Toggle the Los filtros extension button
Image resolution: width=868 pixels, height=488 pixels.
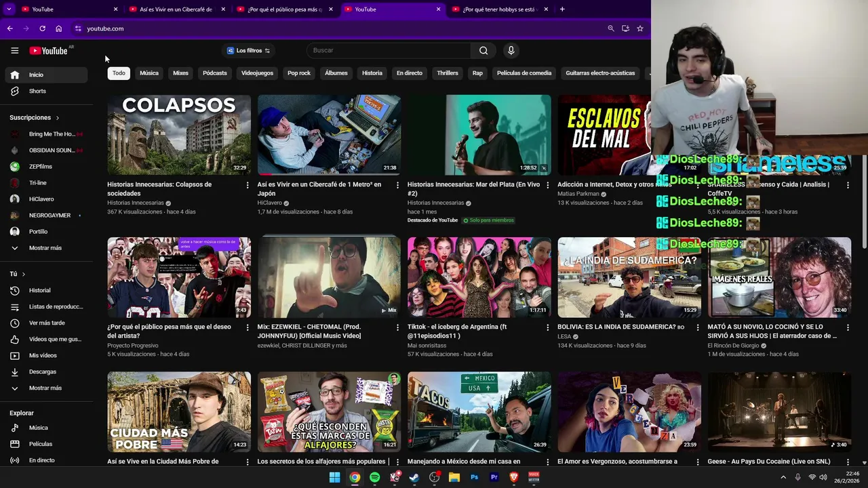[x=248, y=50]
